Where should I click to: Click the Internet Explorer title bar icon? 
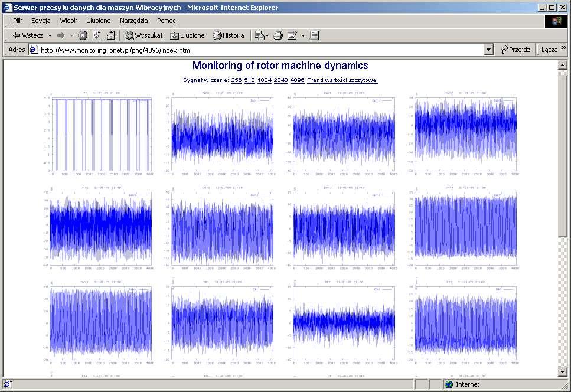click(x=8, y=7)
